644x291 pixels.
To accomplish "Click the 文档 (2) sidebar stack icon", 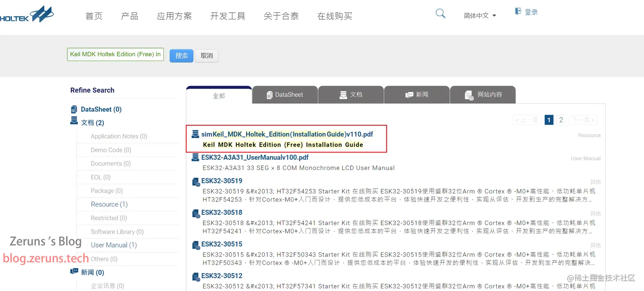I will (x=74, y=121).
